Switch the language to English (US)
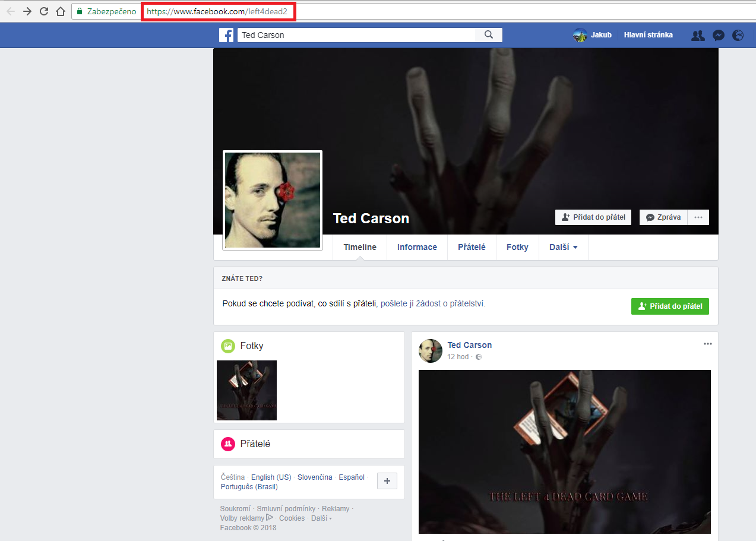The width and height of the screenshot is (756, 551). [x=271, y=477]
